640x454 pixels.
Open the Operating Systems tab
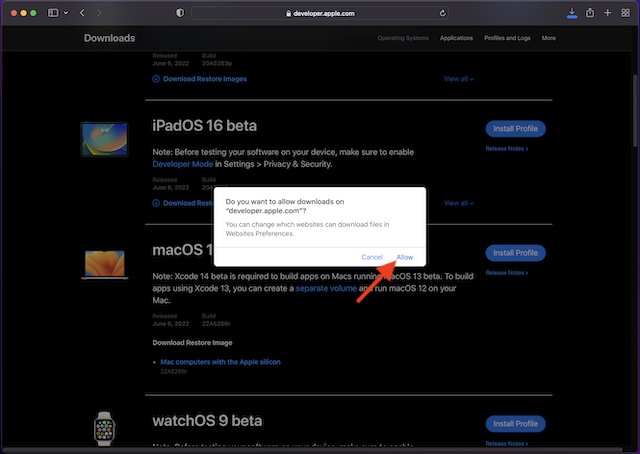[x=403, y=38]
